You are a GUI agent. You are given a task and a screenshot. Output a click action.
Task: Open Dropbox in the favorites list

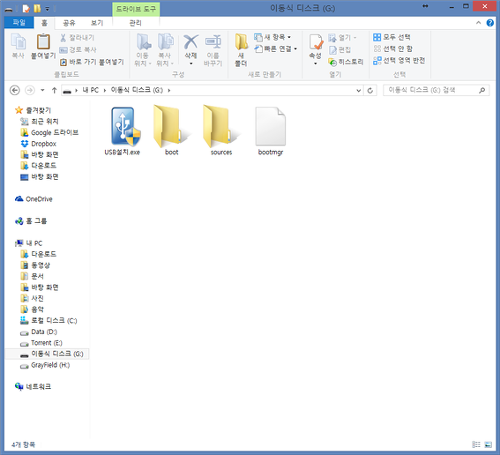coord(38,144)
